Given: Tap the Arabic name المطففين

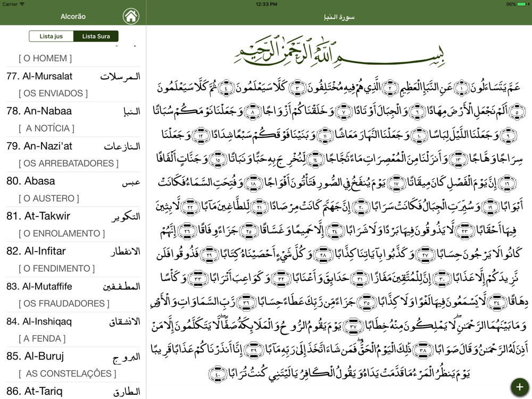Looking at the screenshot, I should (121, 286).
